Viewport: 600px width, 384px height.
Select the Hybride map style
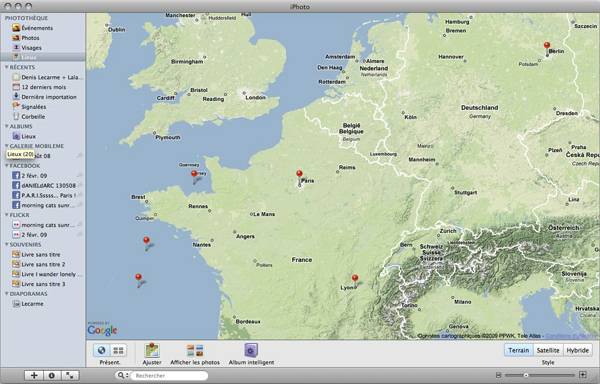coord(577,350)
